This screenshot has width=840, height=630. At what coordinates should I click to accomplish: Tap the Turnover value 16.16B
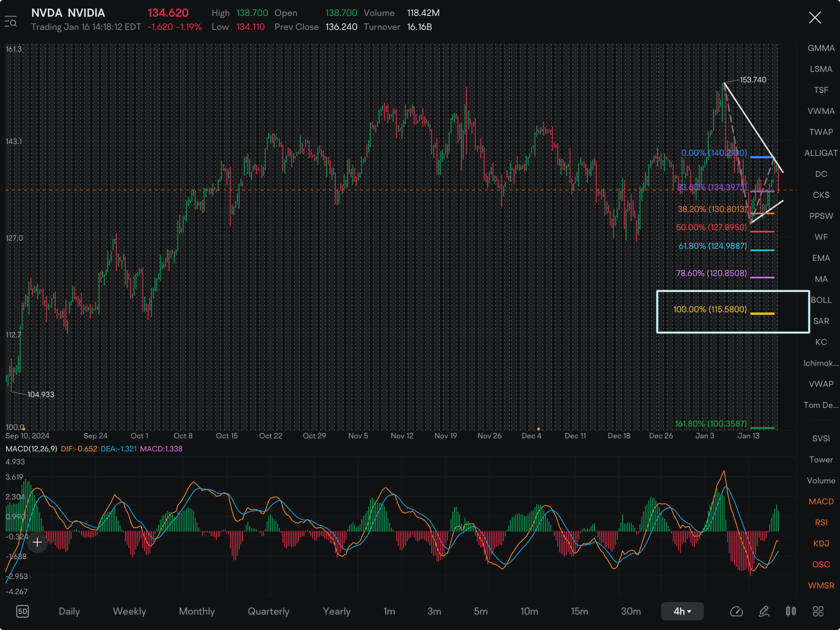pyautogui.click(x=419, y=27)
